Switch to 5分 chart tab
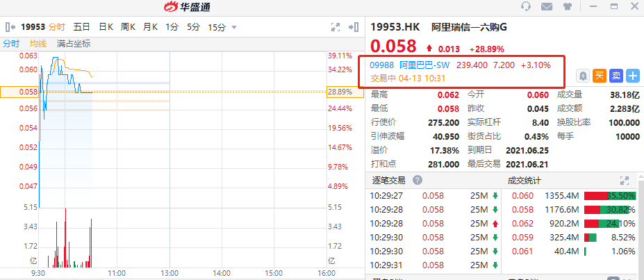The width and height of the screenshot is (644, 280). click(x=193, y=27)
